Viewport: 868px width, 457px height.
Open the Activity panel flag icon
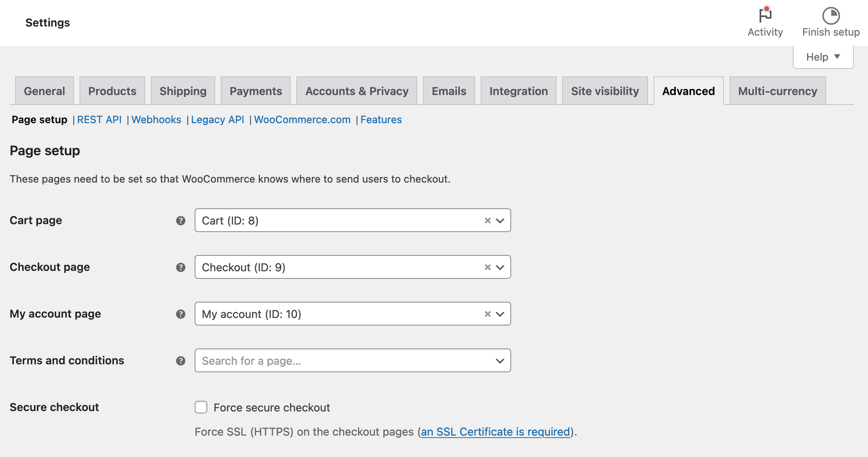[765, 16]
